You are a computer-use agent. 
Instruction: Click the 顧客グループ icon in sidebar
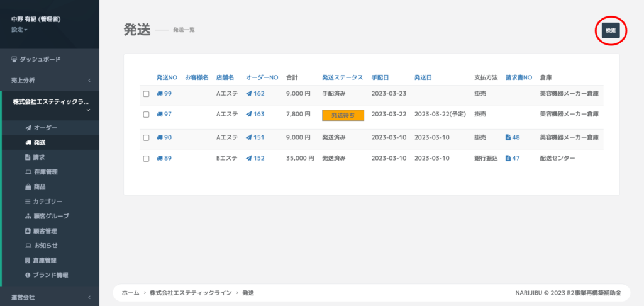[28, 216]
